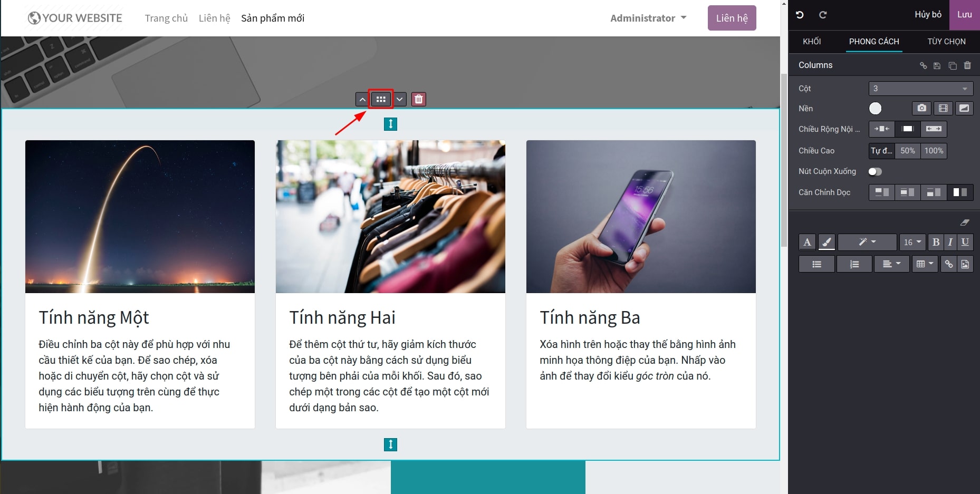Click the background video film icon

click(943, 108)
